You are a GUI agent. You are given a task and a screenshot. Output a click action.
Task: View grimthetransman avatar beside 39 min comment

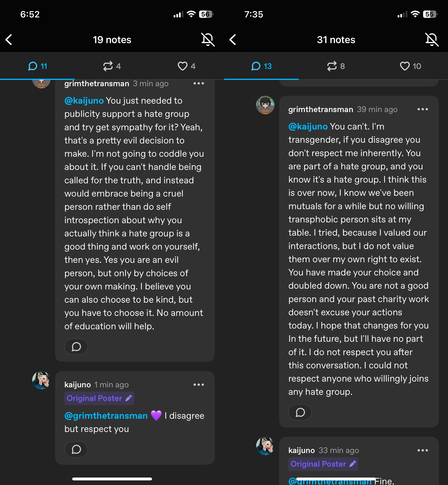265,105
